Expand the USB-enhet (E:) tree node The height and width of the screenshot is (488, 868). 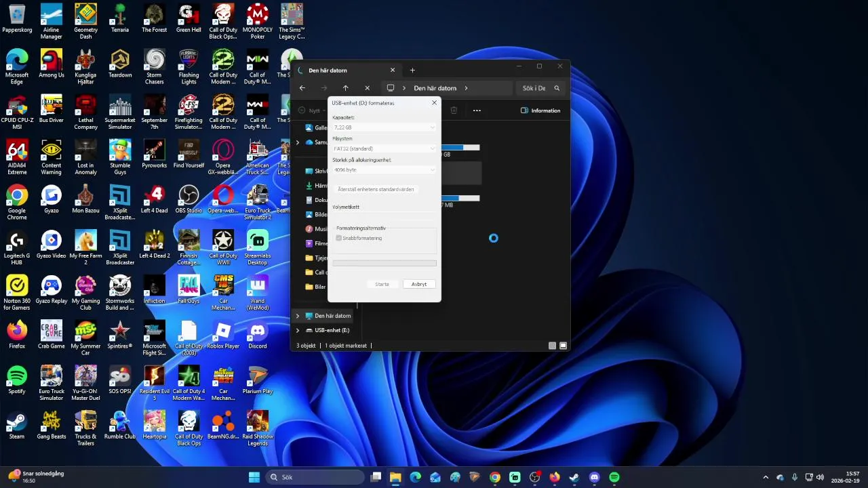tap(297, 330)
